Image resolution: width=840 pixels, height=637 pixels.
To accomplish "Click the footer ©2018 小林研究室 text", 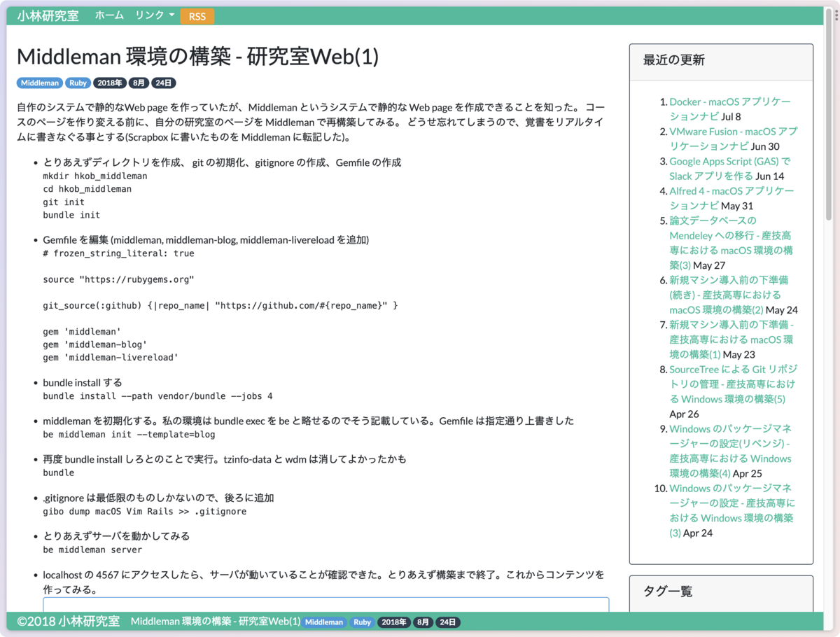I will (x=69, y=622).
